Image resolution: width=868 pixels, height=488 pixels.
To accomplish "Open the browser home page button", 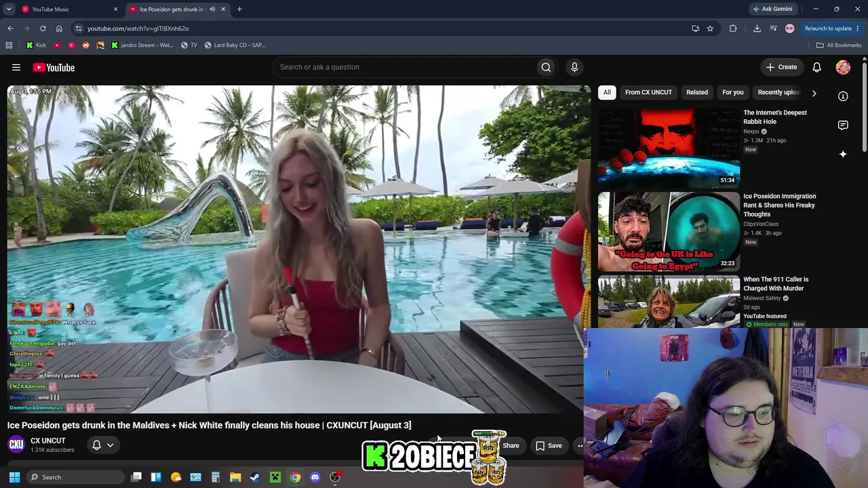I will pyautogui.click(x=59, y=28).
